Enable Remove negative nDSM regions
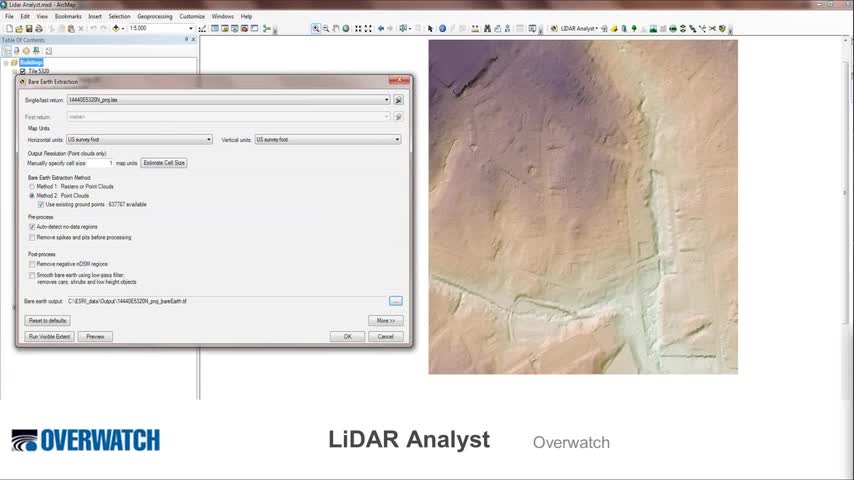 point(32,264)
